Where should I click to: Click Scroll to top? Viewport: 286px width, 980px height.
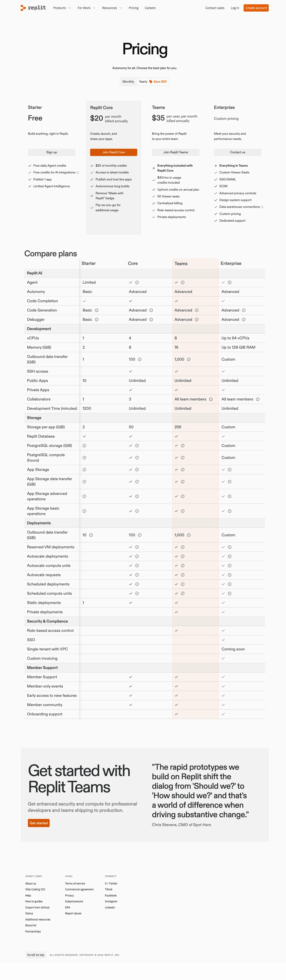[36, 955]
